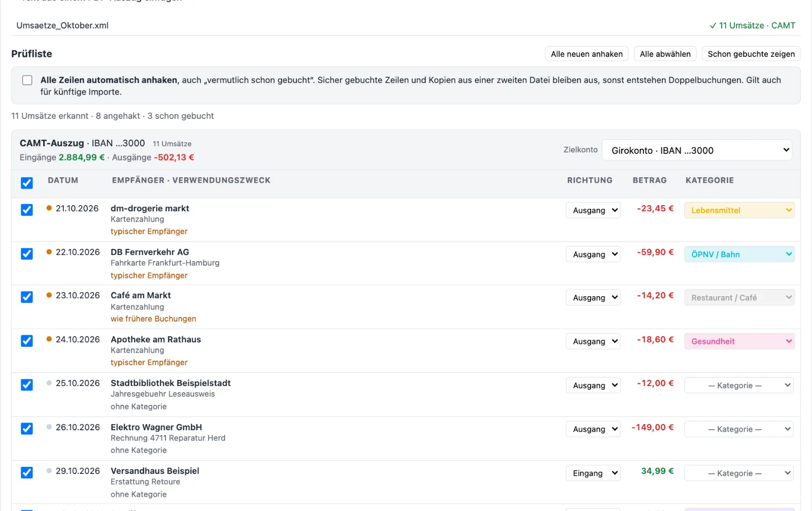Open direction dropdown for Café am Markt
The image size is (812, 511).
click(x=593, y=298)
